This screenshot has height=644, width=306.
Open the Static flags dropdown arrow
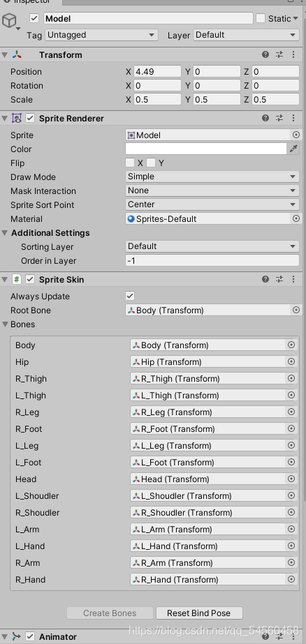(x=296, y=18)
